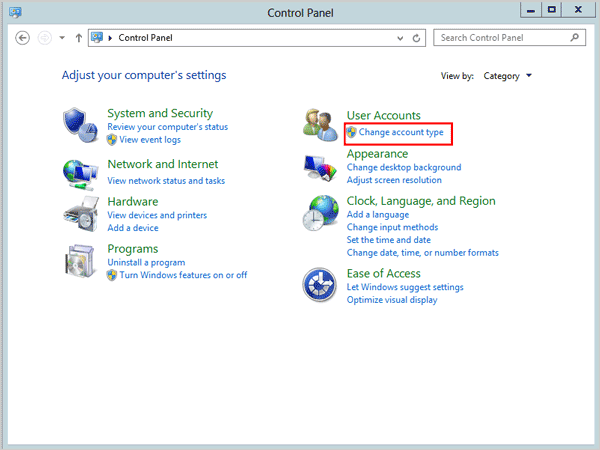Click the User Accounts people icon
Screen dimensions: 600x450
tap(320, 125)
